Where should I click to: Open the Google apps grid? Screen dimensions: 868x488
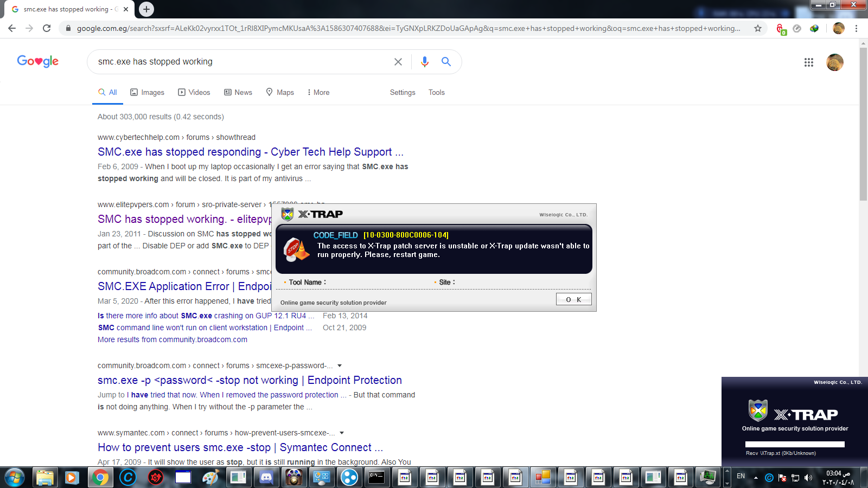(809, 62)
